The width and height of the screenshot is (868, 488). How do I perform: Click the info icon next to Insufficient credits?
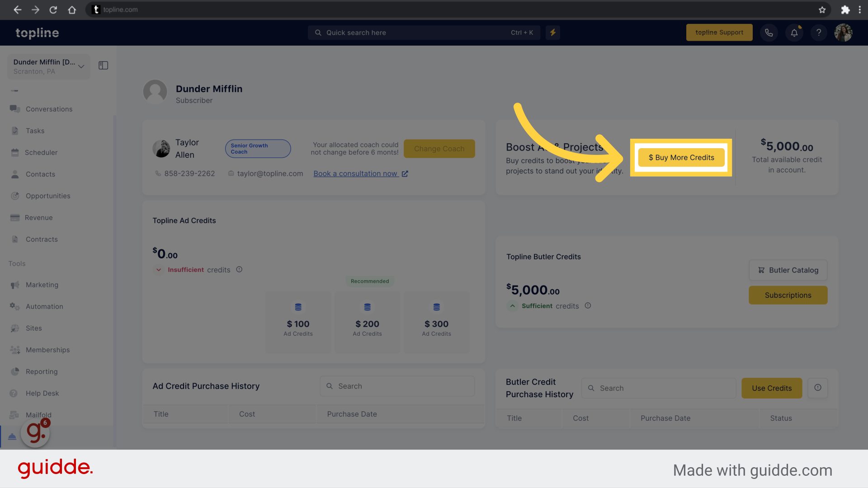point(239,269)
